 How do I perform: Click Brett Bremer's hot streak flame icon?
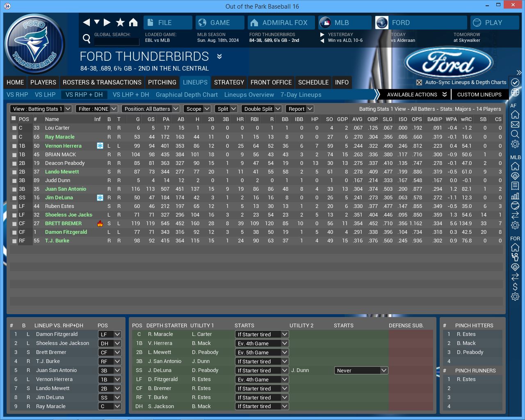pos(100,224)
